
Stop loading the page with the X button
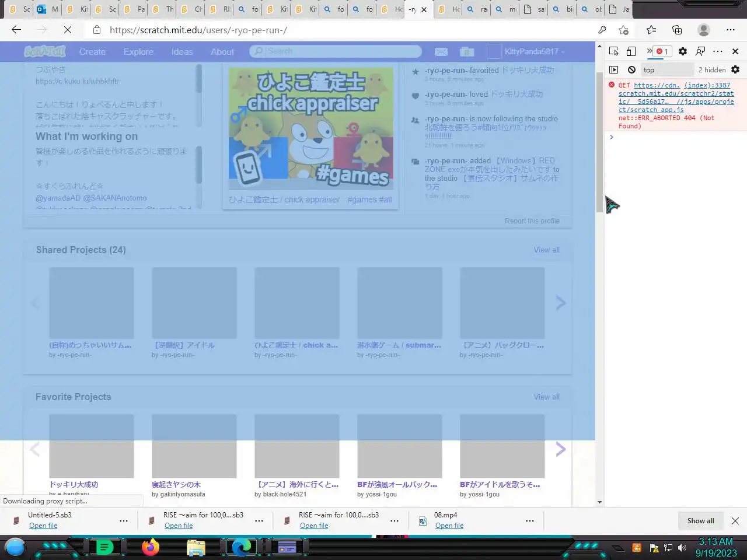67,30
